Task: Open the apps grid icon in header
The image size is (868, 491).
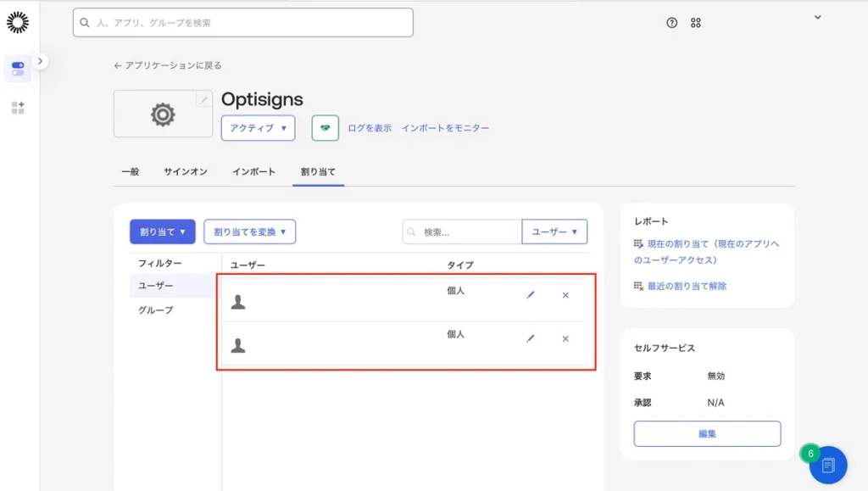Action: click(696, 23)
